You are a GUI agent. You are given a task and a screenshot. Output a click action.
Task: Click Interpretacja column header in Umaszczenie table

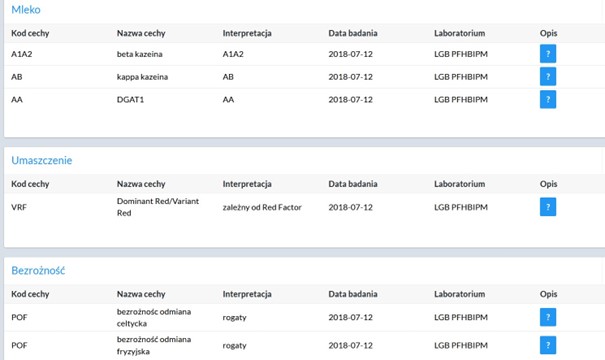(x=247, y=184)
